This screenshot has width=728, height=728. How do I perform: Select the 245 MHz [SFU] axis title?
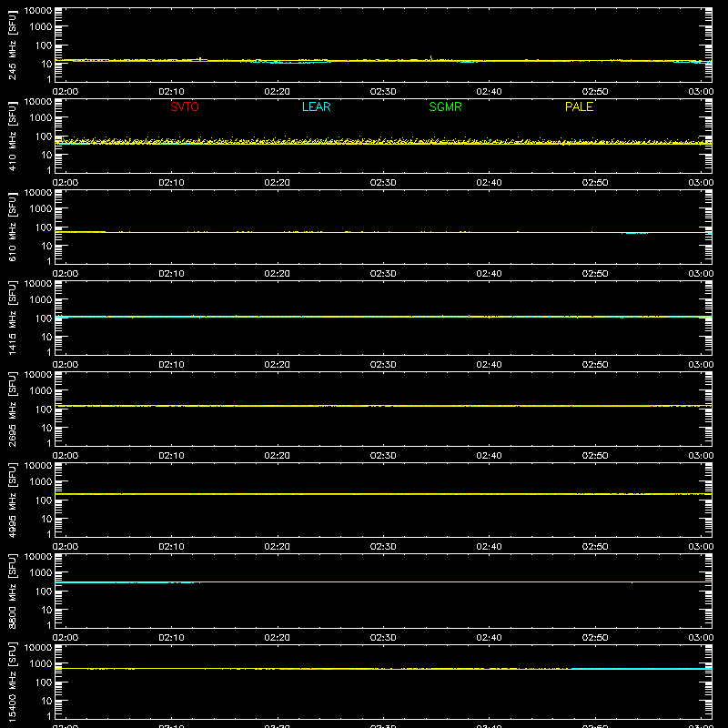pos(12,45)
